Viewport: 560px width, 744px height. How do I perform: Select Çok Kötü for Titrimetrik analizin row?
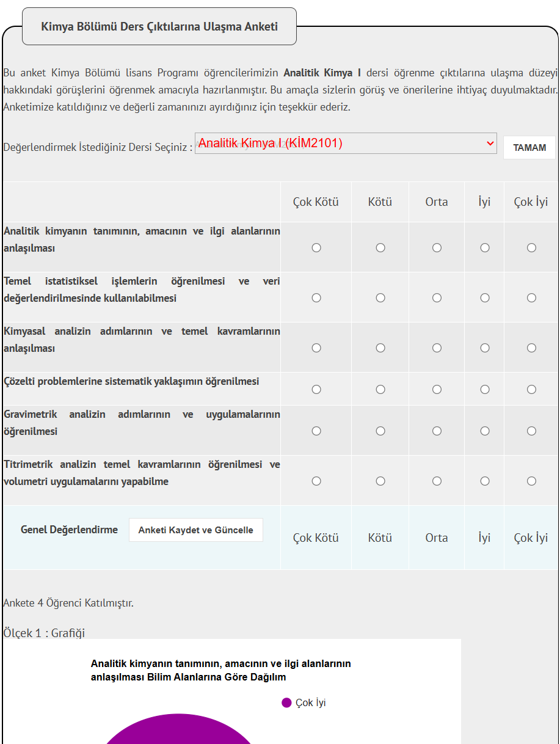click(316, 481)
